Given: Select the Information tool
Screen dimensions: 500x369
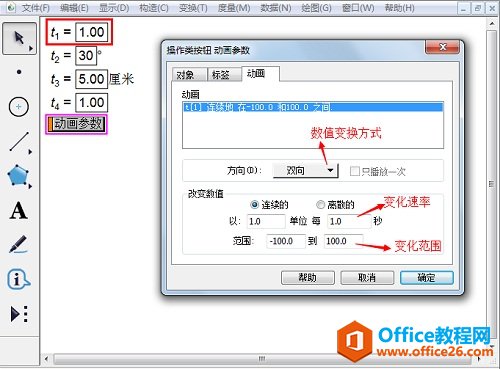Looking at the screenshot, I should (x=18, y=279).
